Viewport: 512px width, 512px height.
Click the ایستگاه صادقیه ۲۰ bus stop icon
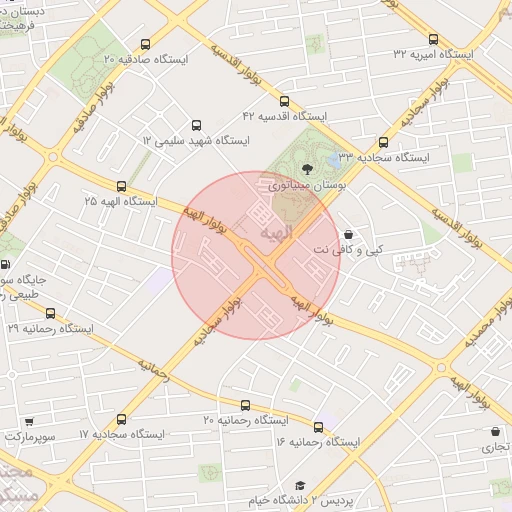click(x=145, y=44)
